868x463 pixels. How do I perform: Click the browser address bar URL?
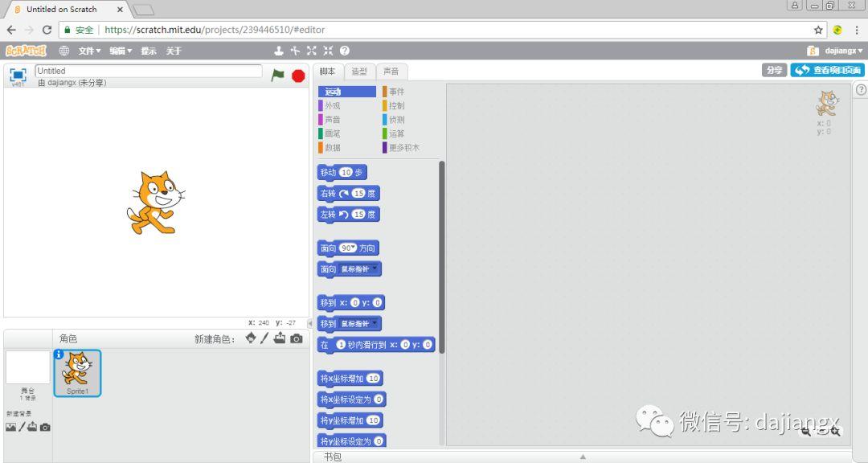point(215,30)
